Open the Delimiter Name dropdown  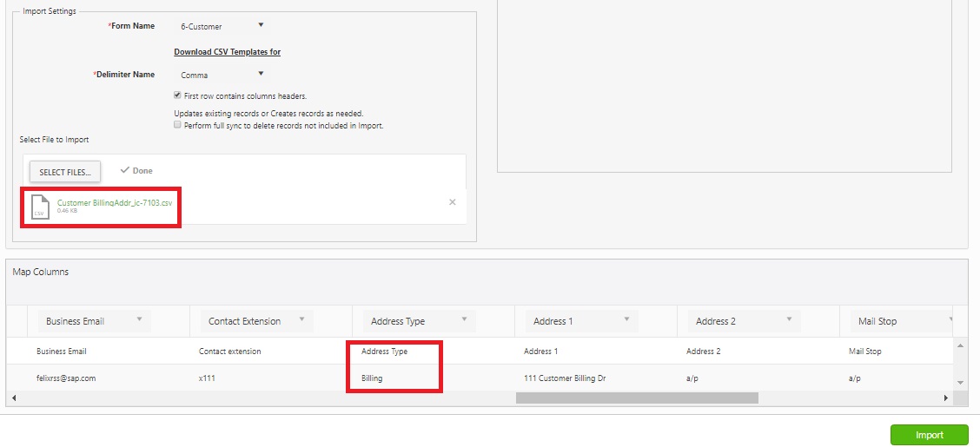(222, 75)
